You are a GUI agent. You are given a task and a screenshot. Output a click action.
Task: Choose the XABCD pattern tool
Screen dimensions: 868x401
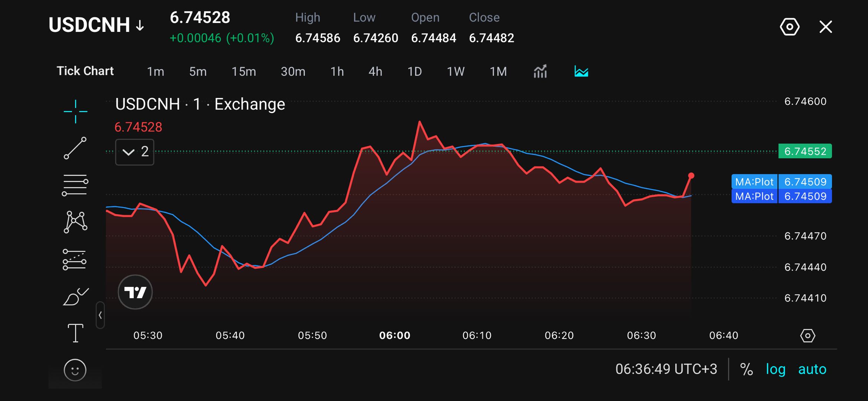coord(75,222)
